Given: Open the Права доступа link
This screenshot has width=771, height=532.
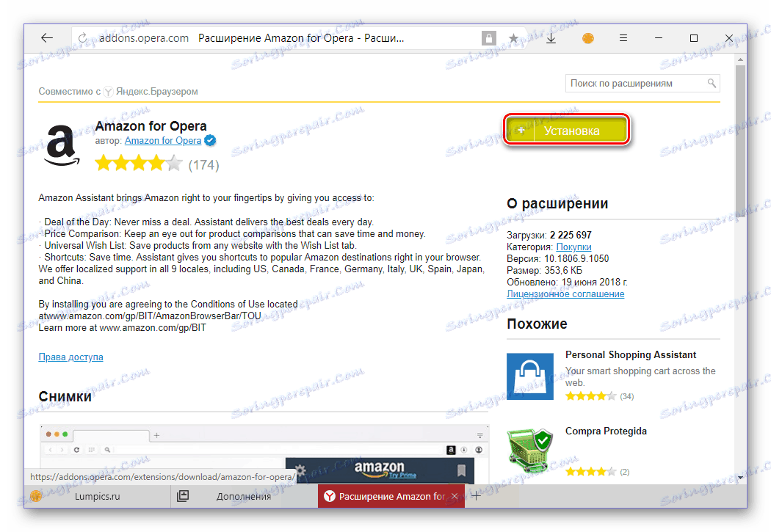Looking at the screenshot, I should click(x=70, y=357).
